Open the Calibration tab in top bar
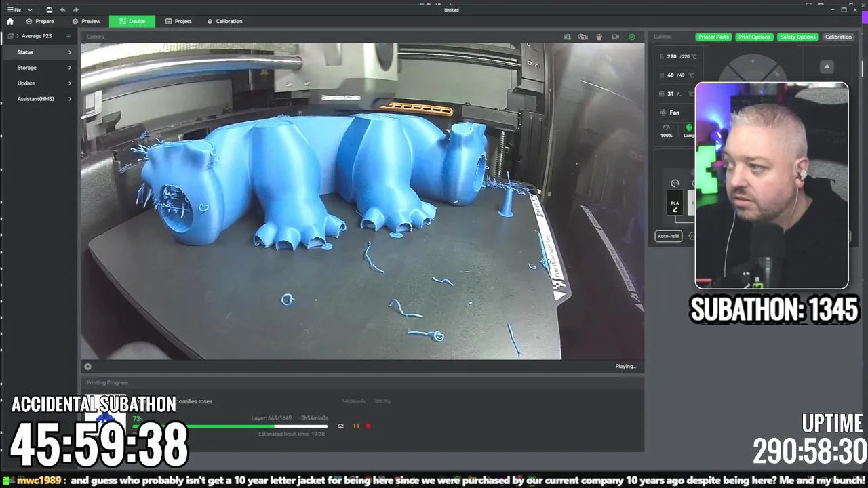 pos(224,21)
